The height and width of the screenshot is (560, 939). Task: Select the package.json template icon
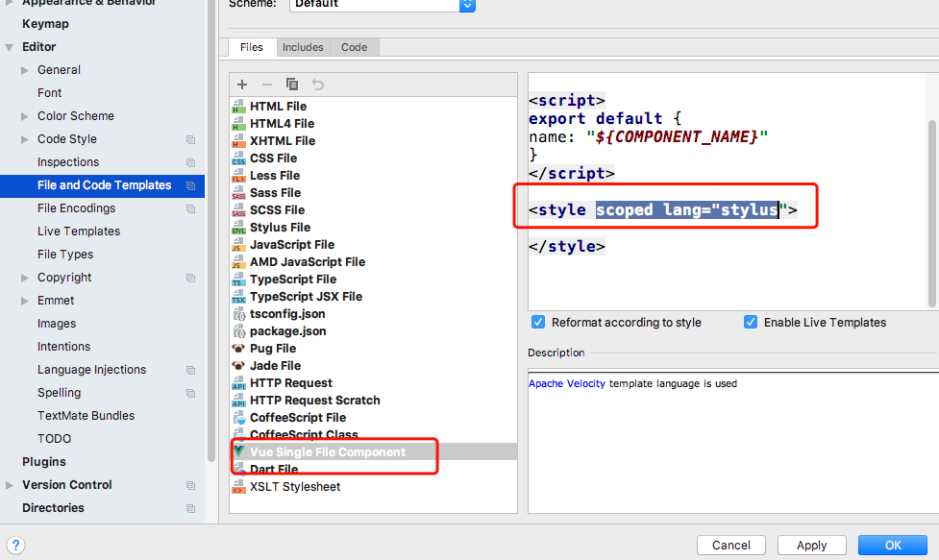(239, 331)
